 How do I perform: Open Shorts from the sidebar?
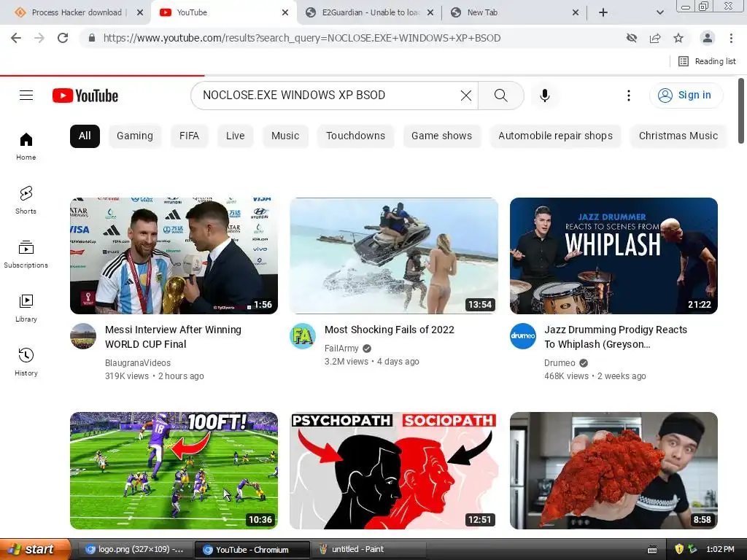pos(26,200)
